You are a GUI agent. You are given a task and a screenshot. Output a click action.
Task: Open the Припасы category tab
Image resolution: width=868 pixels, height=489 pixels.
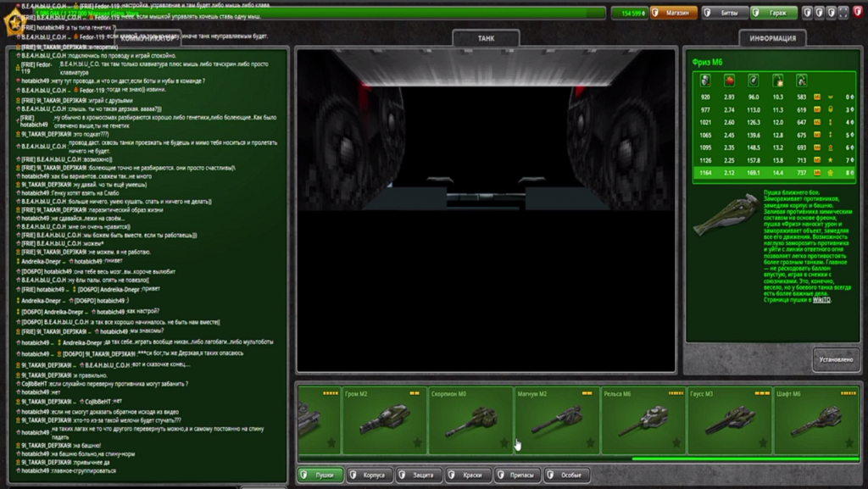518,475
